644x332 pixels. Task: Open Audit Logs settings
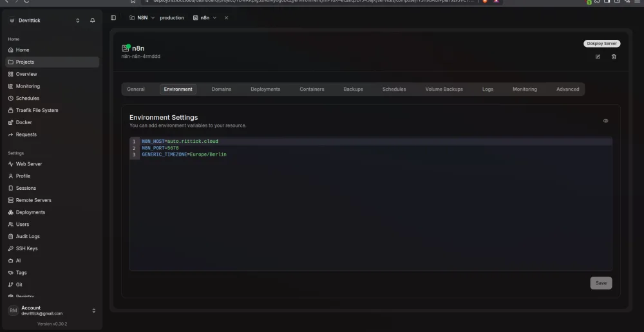click(x=52, y=236)
